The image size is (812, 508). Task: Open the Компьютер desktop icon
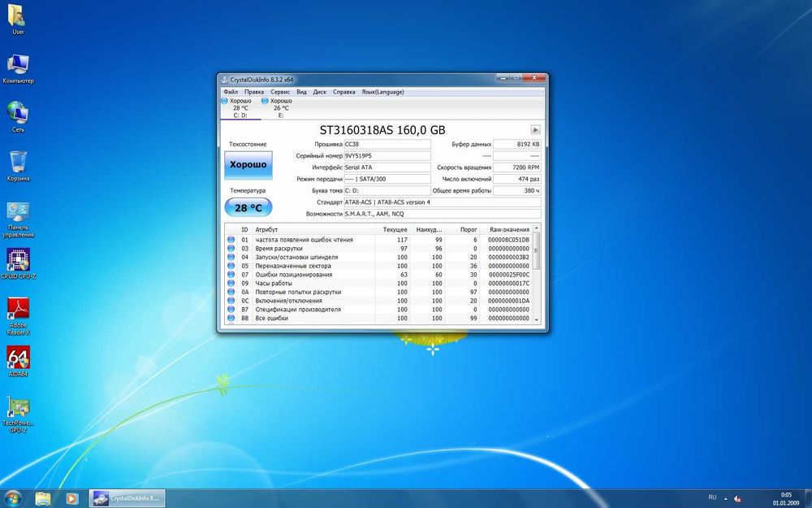point(18,68)
